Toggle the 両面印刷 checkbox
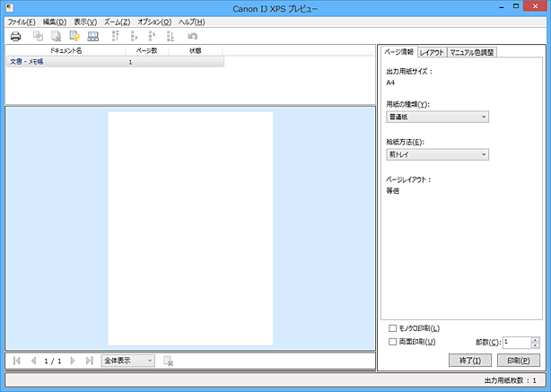This screenshot has height=392, width=551. tap(392, 342)
